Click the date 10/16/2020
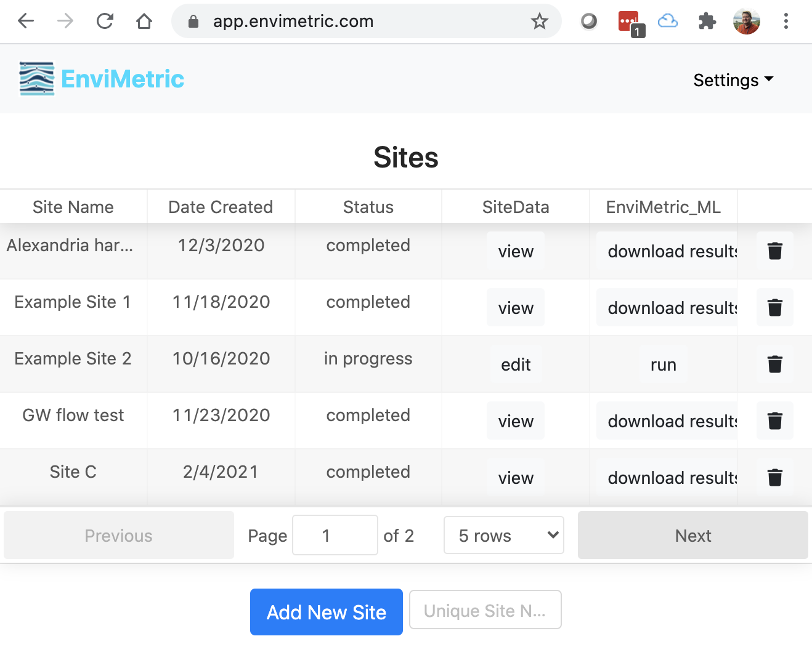Image resolution: width=812 pixels, height=660 pixels. click(221, 358)
